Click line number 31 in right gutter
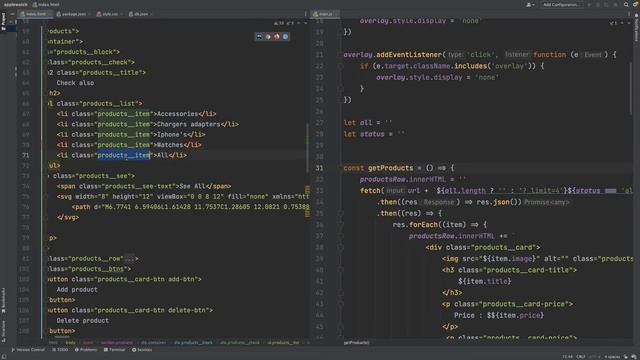This screenshot has width=640, height=360. tap(319, 168)
